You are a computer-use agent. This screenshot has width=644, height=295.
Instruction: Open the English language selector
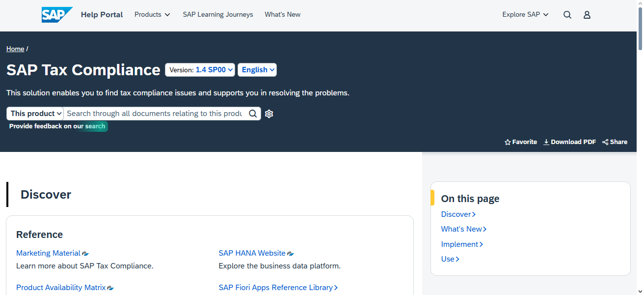[x=257, y=69]
